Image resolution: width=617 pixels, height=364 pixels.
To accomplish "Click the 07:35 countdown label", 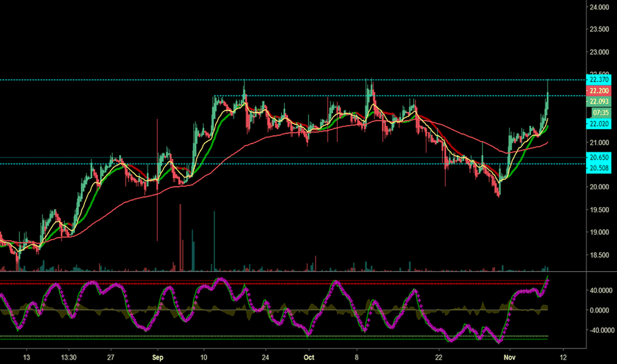I will point(601,113).
